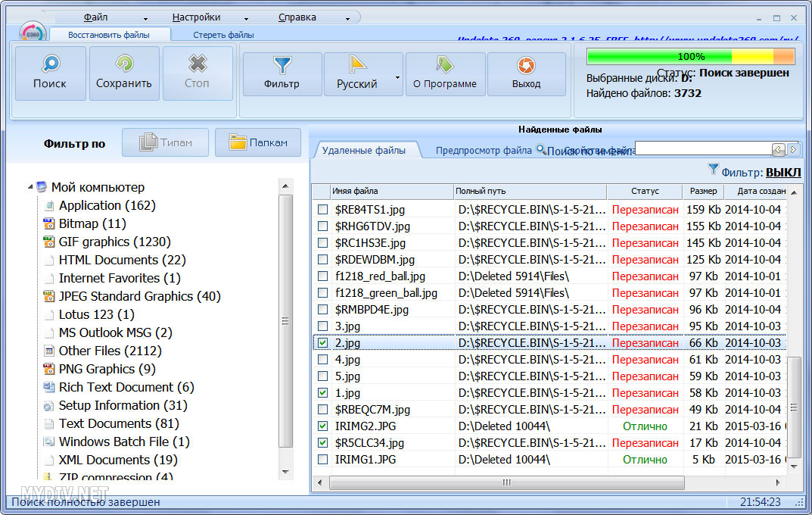The width and height of the screenshot is (812, 515).
Task: Open the Фильтр funnel tool
Action: pyautogui.click(x=282, y=73)
